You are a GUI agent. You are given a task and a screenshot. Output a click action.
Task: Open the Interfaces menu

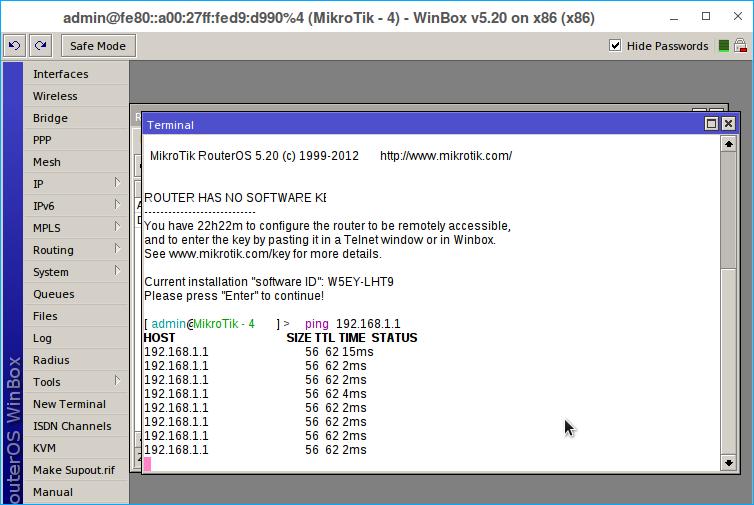[x=76, y=74]
